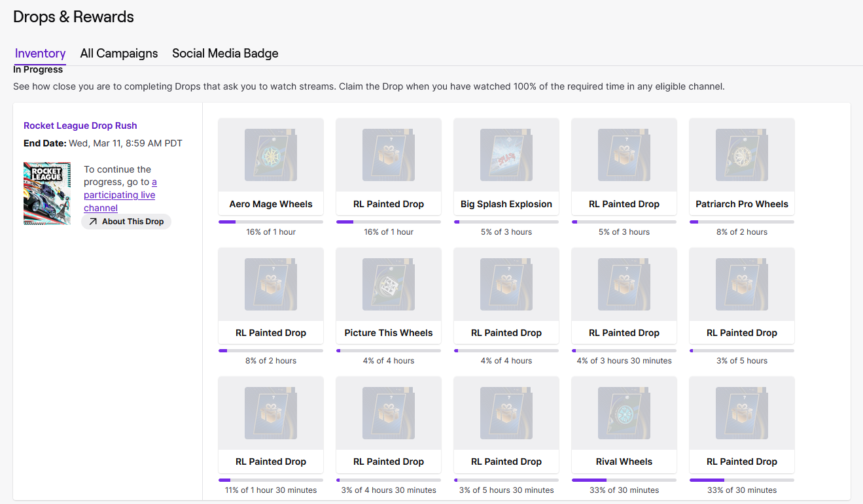Click '16% of 1 hour' under Aero Mage Wheels
This screenshot has width=863, height=504.
coord(271,232)
